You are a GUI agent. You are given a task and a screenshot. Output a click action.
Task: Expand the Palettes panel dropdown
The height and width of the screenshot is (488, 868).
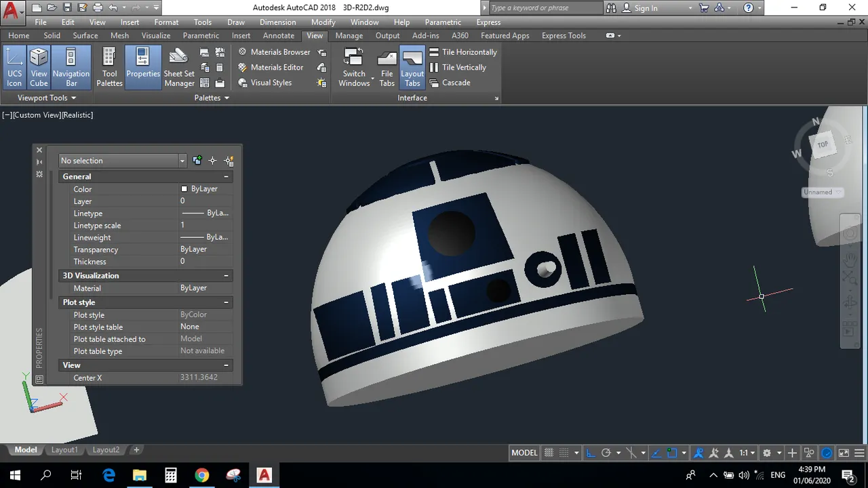[x=212, y=98]
